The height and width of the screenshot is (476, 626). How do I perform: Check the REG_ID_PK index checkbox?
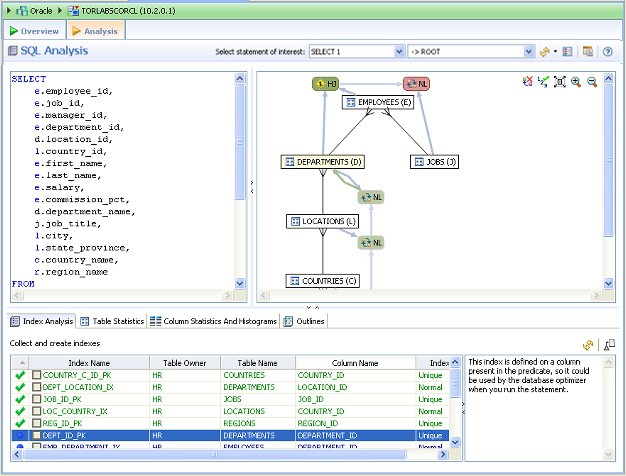pos(37,423)
